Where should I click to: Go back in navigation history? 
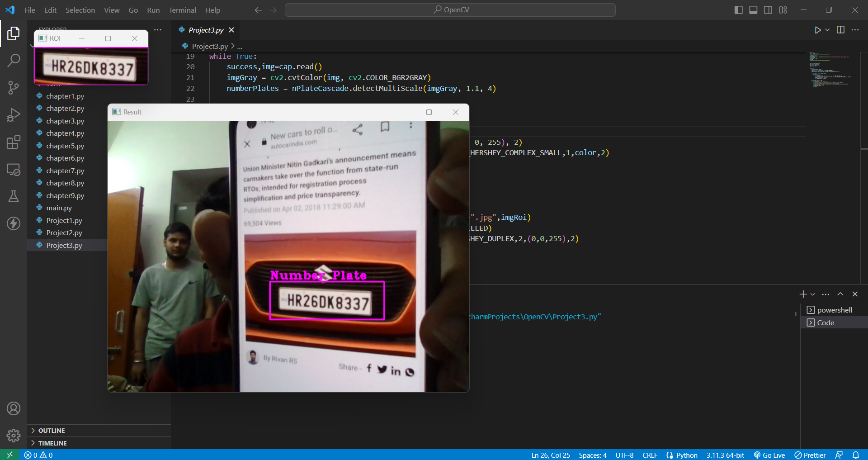[258, 10]
